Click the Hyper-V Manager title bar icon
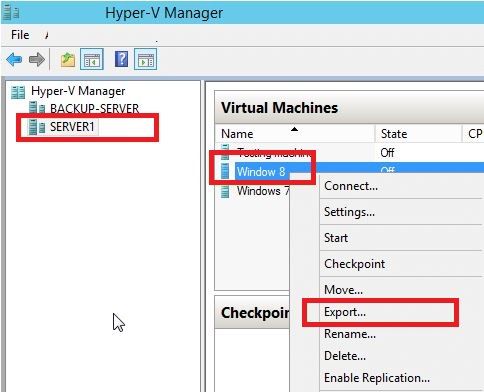The height and width of the screenshot is (392, 484). [11, 12]
